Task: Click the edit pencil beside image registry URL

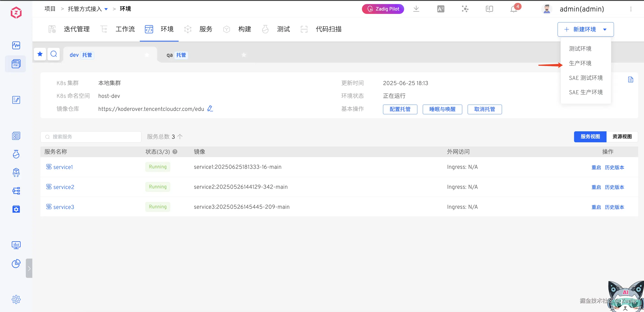Action: coord(210,108)
